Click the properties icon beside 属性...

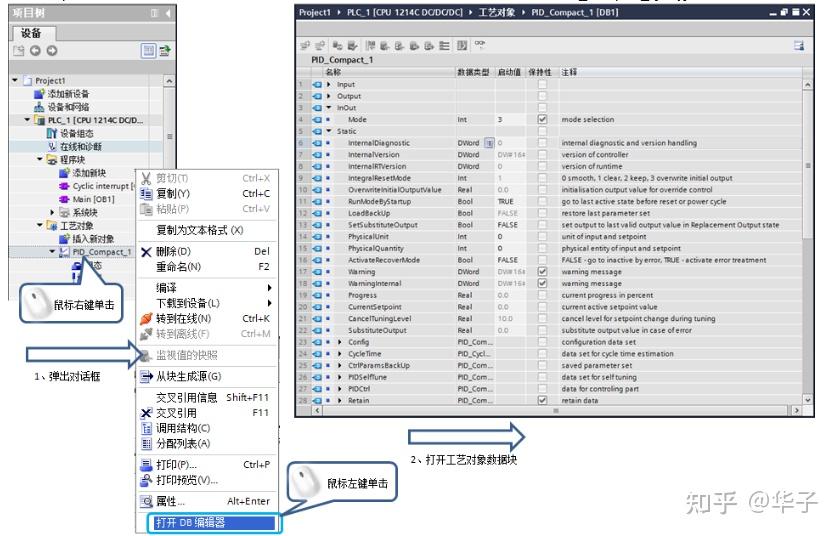(x=146, y=501)
